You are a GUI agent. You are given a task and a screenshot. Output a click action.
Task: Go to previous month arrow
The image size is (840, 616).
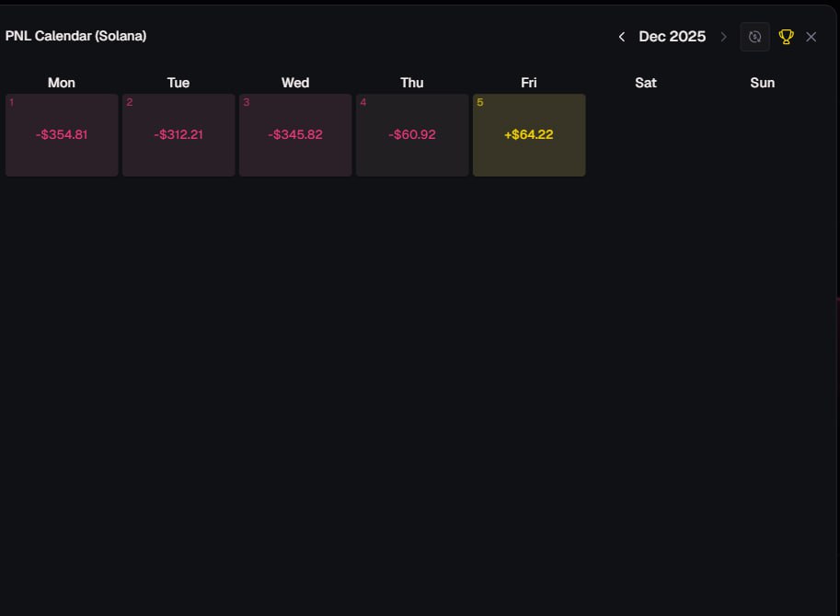[x=621, y=37]
